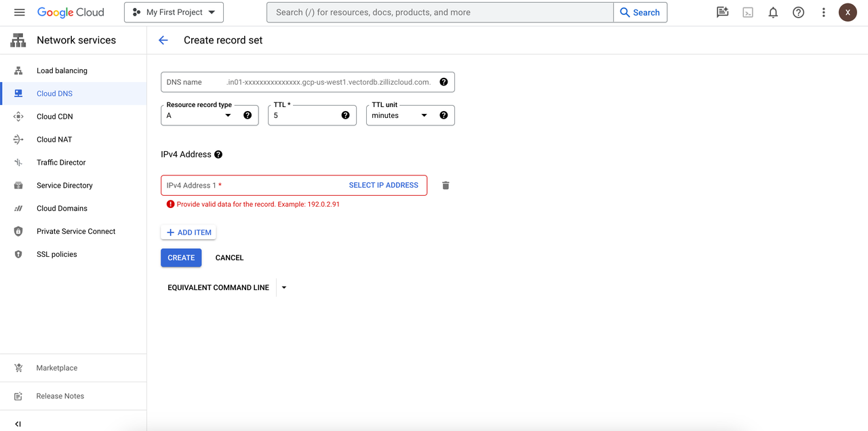The height and width of the screenshot is (431, 868).
Task: Collapse the left navigation sidebar
Action: coord(18,424)
